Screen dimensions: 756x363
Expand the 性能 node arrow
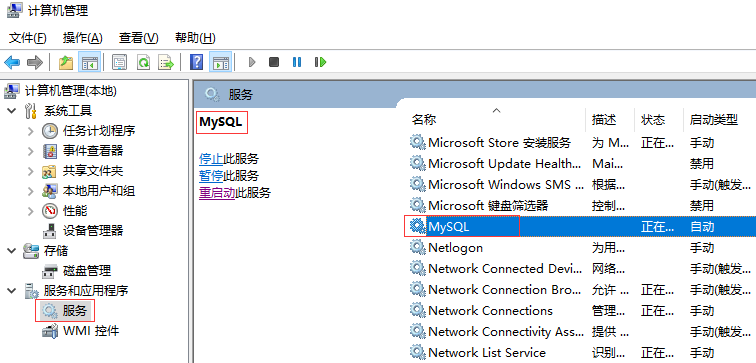point(31,211)
